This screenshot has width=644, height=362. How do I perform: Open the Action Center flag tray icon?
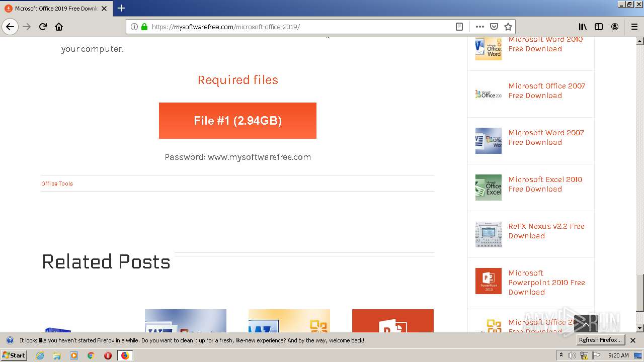coord(596,355)
